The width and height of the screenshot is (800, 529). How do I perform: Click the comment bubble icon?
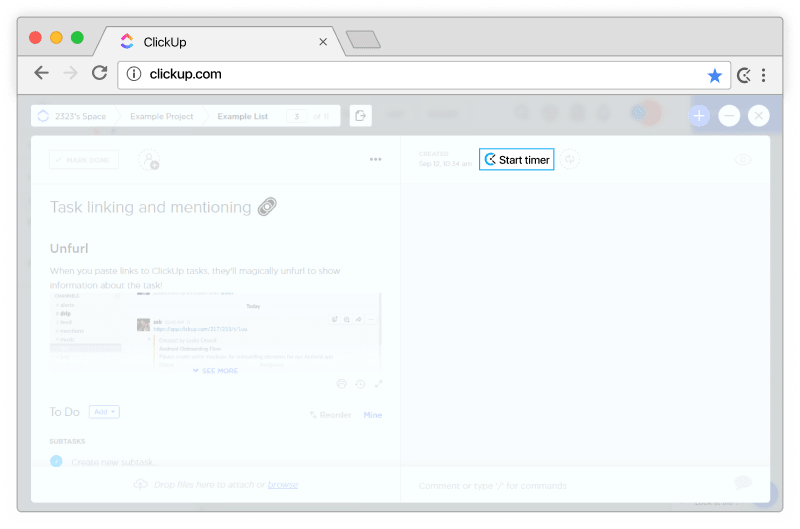point(742,482)
